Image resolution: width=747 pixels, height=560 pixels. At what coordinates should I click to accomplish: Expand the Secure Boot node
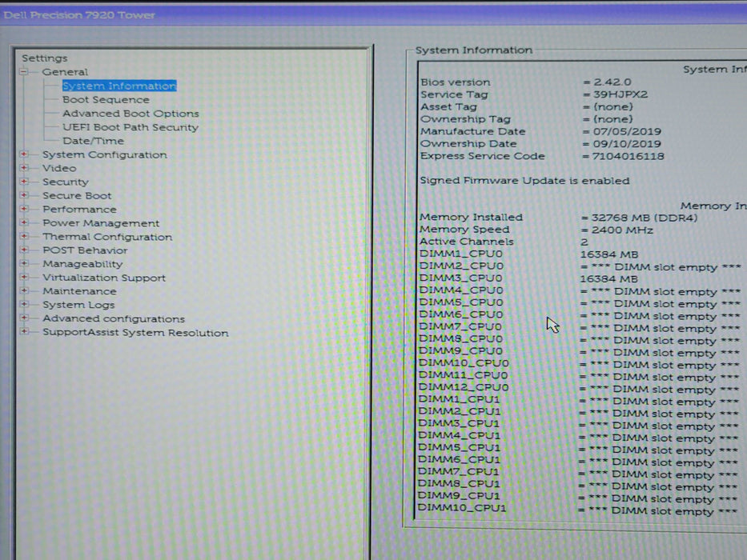click(24, 196)
